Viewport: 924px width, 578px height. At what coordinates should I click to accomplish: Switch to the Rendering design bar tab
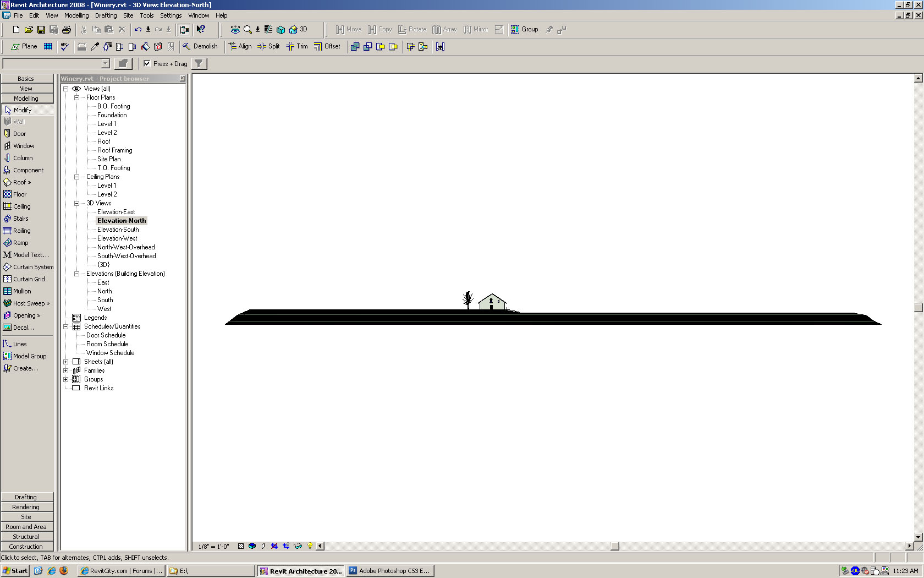[x=26, y=507]
